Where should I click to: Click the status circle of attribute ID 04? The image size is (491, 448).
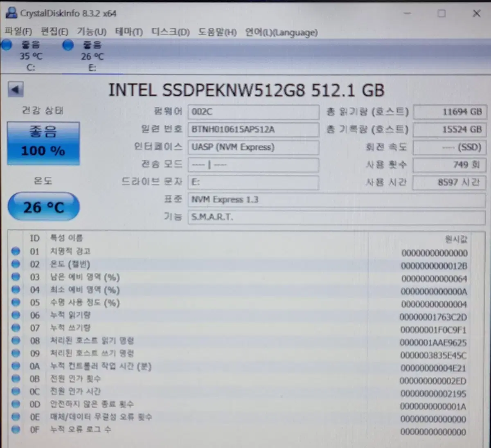(16, 290)
